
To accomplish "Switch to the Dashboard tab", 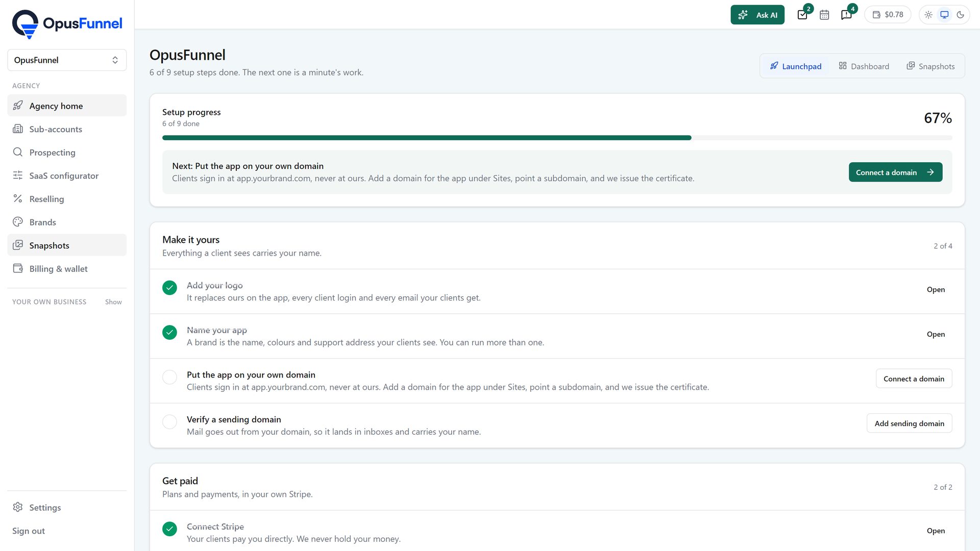I will coord(864,66).
